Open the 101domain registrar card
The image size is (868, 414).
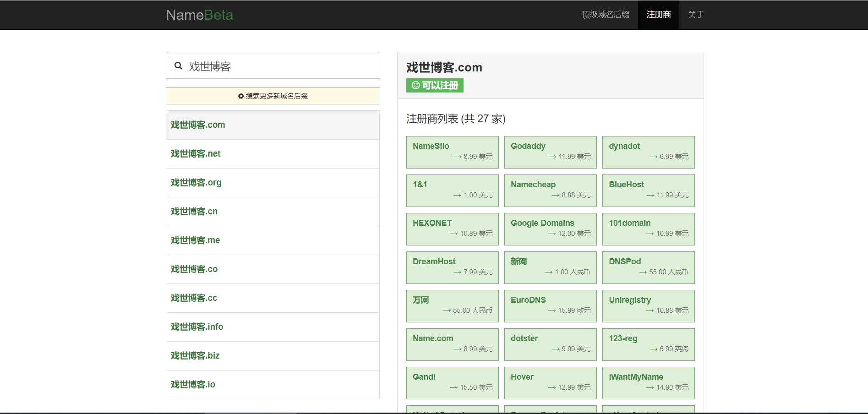(649, 229)
